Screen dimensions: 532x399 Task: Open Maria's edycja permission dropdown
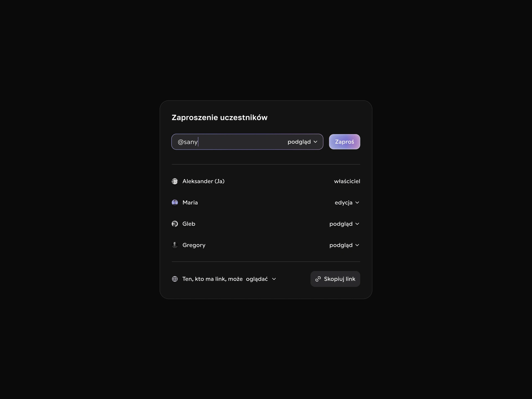[347, 203]
